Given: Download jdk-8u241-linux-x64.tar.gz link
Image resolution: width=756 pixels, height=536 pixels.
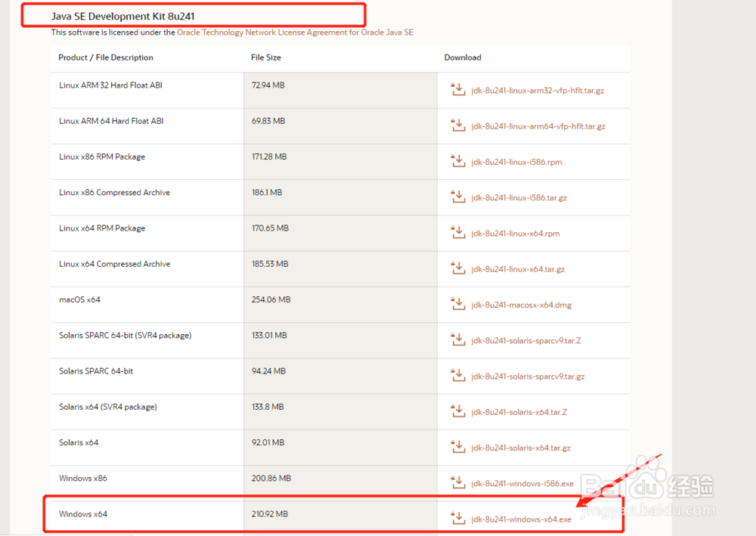Looking at the screenshot, I should pos(518,269).
